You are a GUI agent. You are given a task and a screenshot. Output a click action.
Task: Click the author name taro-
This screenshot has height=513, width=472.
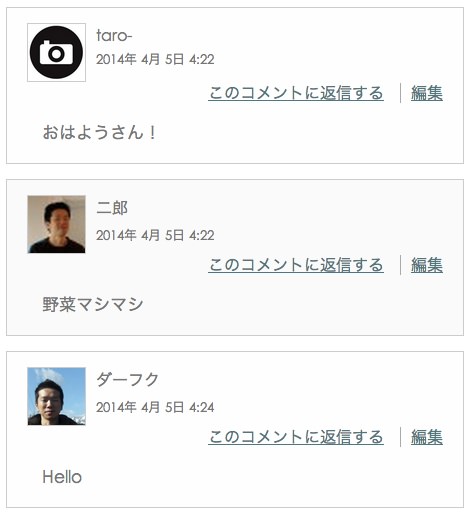[x=114, y=36]
